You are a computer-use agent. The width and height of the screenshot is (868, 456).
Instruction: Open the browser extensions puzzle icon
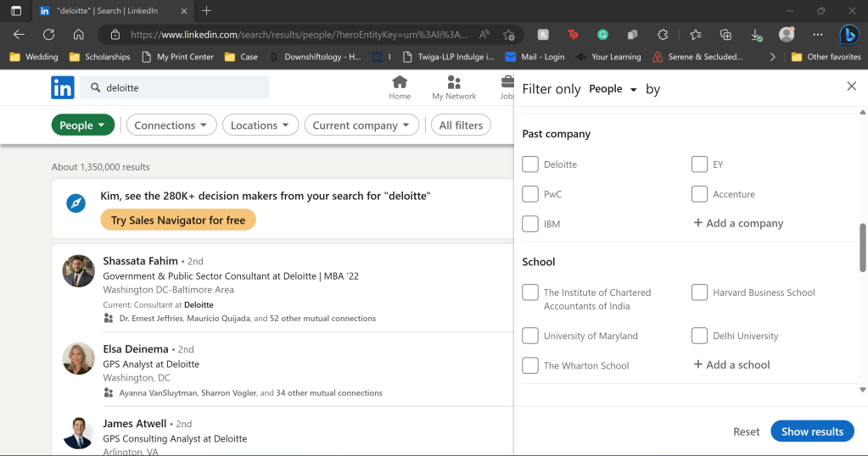point(663,35)
